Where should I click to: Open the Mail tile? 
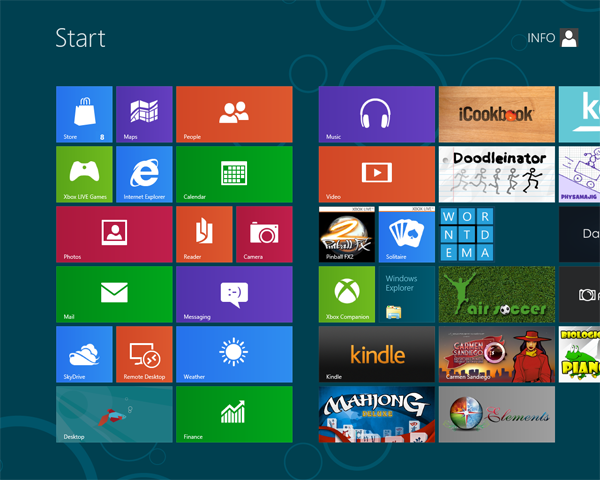tap(114, 294)
